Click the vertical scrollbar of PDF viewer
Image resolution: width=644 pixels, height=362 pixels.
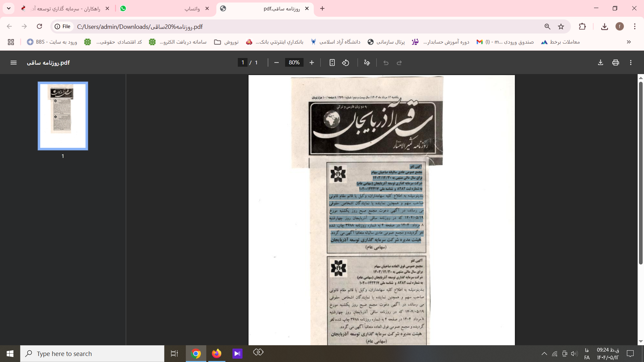(641, 173)
